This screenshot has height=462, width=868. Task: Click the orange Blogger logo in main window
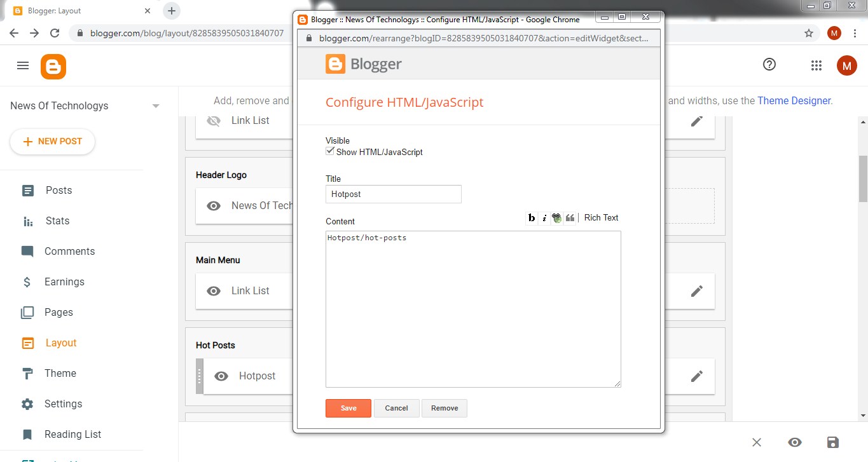point(53,67)
